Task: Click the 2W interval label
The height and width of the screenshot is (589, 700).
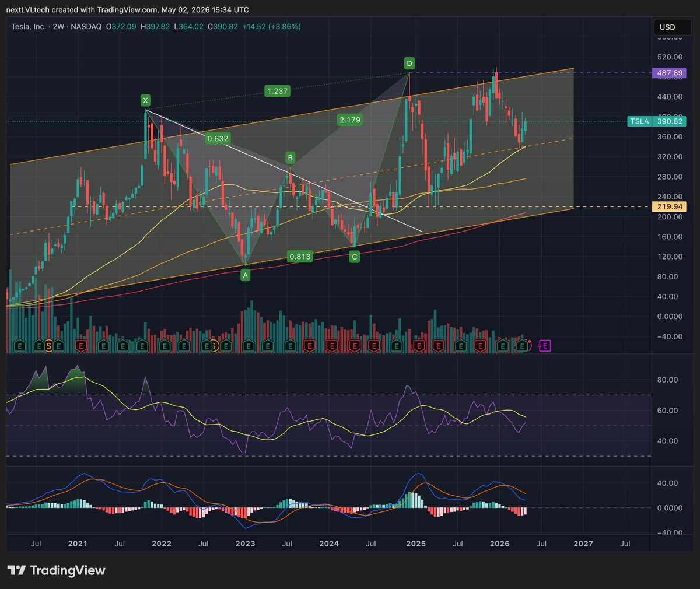Action: point(58,27)
